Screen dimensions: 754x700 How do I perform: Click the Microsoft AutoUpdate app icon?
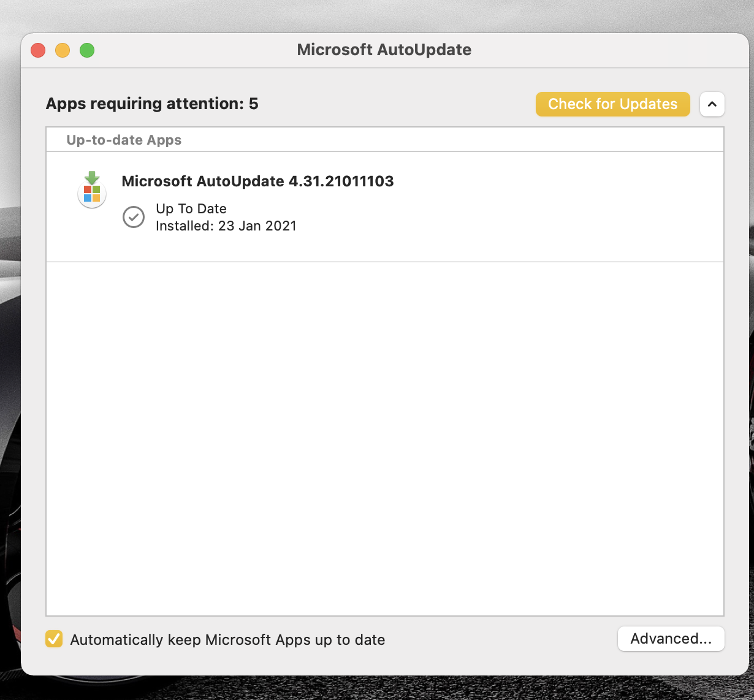click(92, 190)
